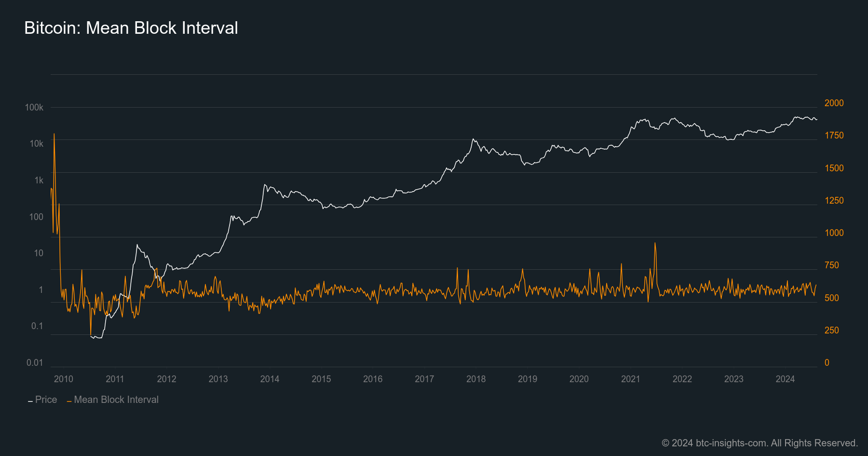Screen dimensions: 868x456
Task: Click the white Price legend line marker
Action: point(30,401)
